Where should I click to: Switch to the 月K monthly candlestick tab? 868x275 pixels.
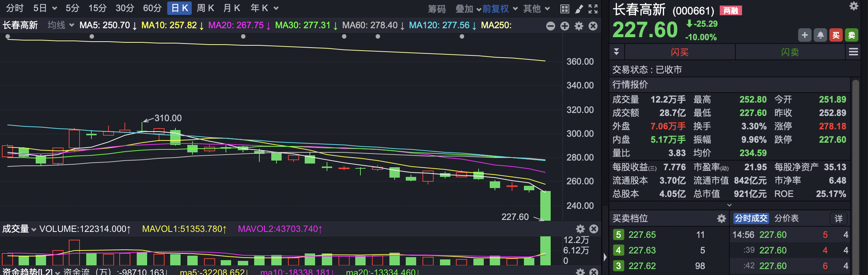point(232,8)
